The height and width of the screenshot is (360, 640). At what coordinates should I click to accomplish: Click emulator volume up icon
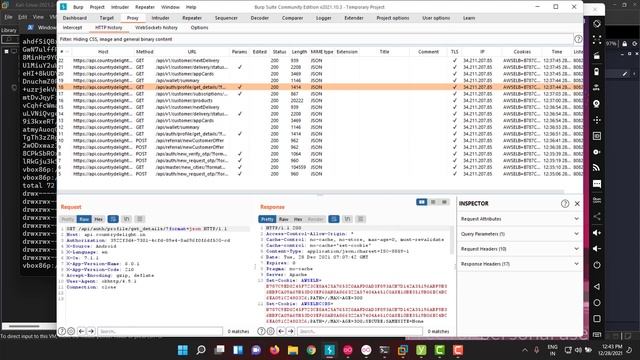point(597,233)
